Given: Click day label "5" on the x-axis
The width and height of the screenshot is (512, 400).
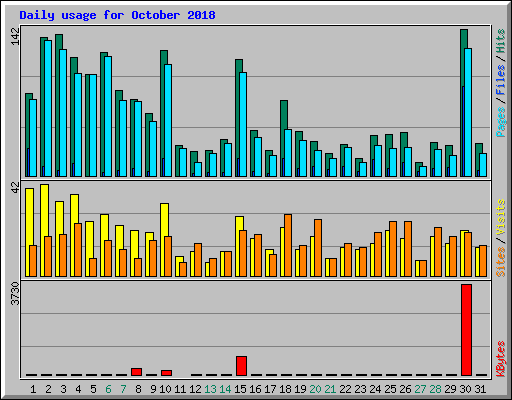Looking at the screenshot, I should [93, 389].
